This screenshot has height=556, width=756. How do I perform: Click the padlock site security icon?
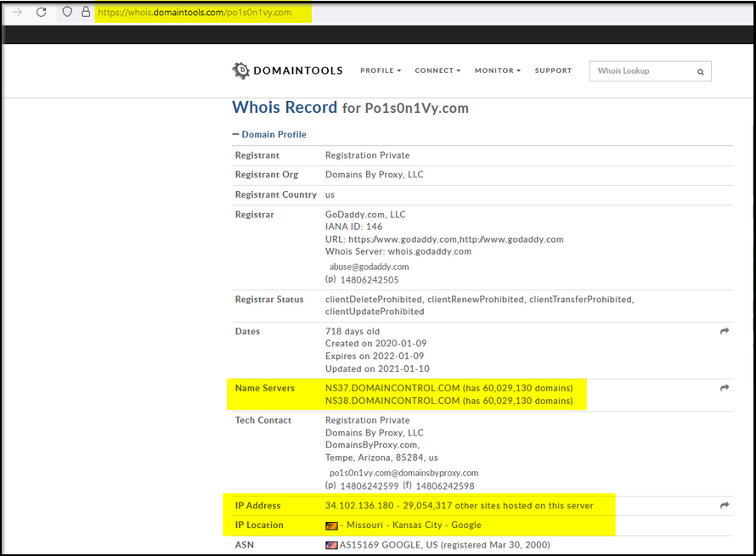[x=86, y=12]
